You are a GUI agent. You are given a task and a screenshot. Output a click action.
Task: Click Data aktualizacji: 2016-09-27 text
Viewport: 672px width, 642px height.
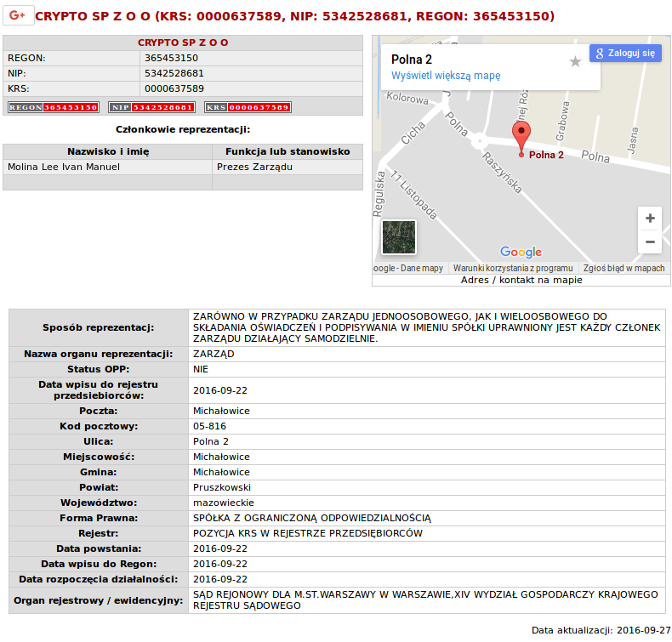coord(601,630)
